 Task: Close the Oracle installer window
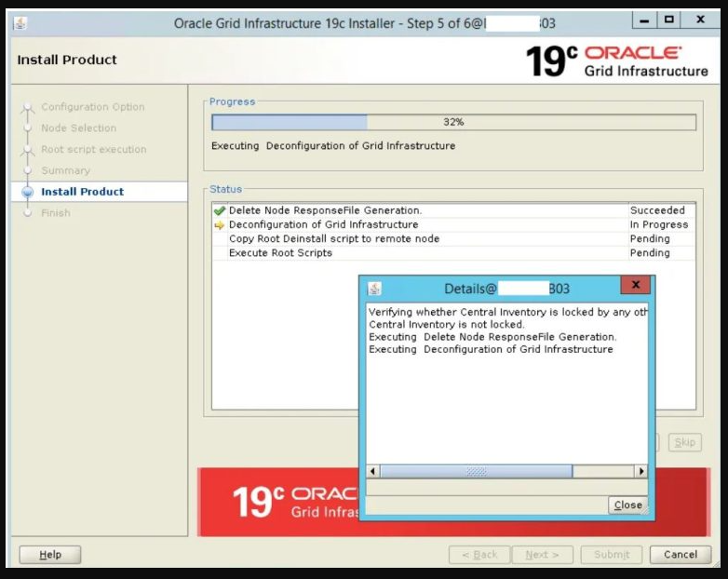click(x=701, y=20)
